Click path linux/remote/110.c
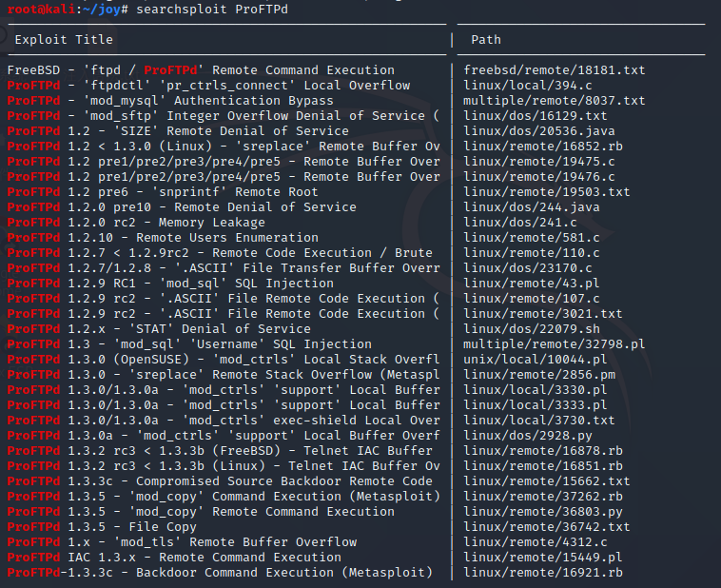The height and width of the screenshot is (588, 721). [x=532, y=252]
